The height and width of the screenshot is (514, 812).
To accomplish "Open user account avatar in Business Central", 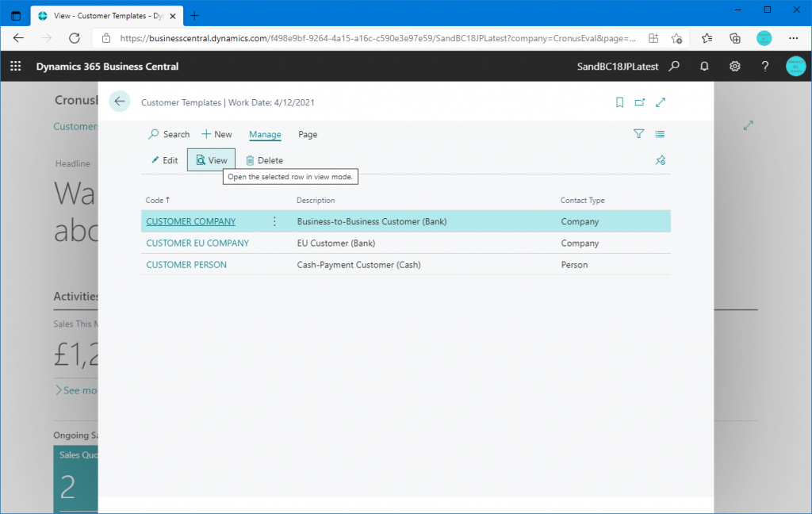I will pos(795,67).
